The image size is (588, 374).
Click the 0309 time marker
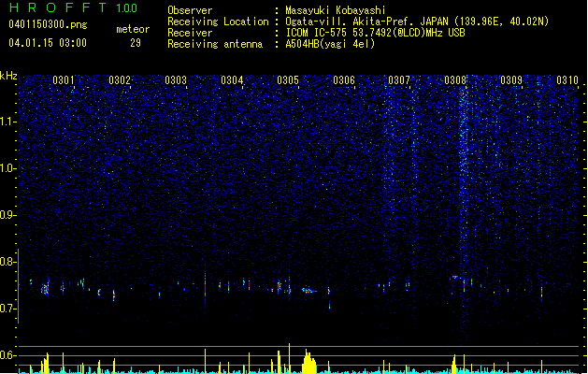tap(511, 80)
